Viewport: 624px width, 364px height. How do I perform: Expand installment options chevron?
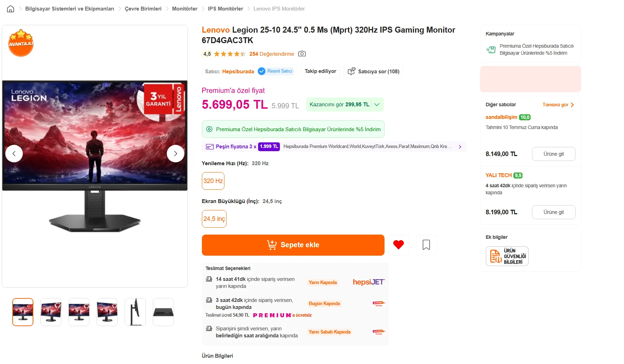coord(460,147)
